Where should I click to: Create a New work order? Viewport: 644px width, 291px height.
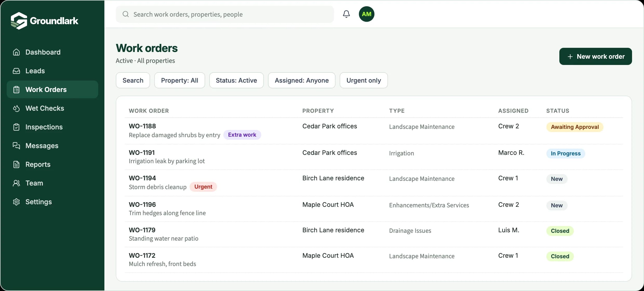[x=595, y=56]
